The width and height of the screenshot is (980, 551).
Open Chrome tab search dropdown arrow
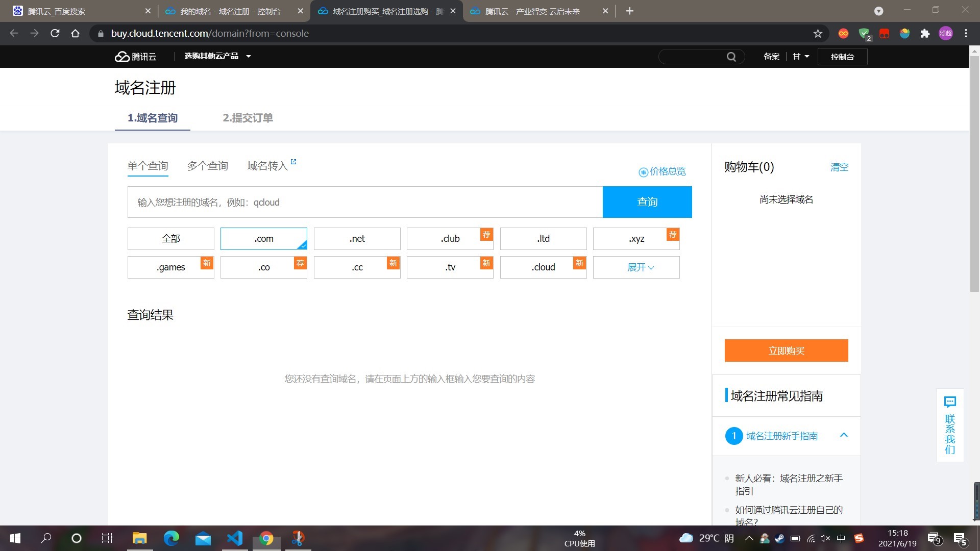[878, 11]
